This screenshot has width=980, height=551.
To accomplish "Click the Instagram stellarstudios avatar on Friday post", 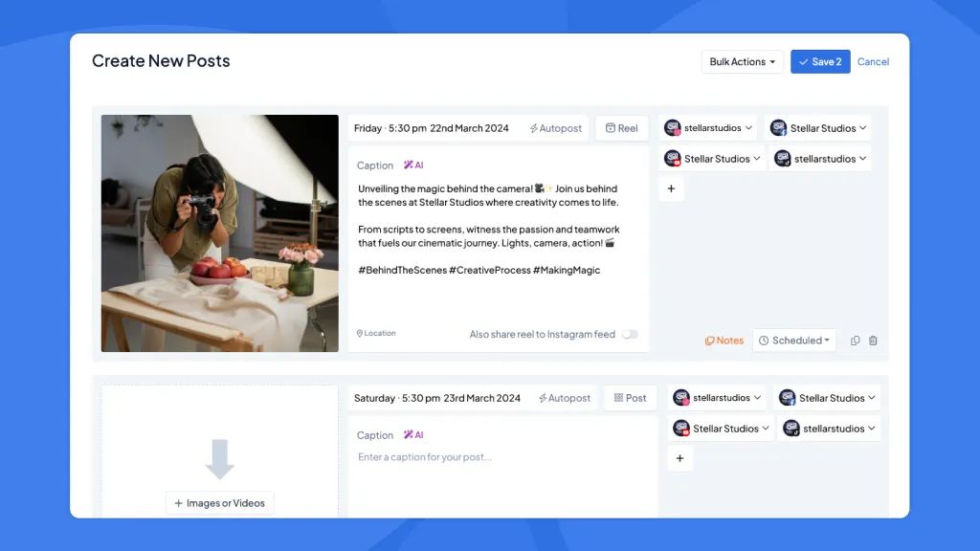I will tap(673, 127).
